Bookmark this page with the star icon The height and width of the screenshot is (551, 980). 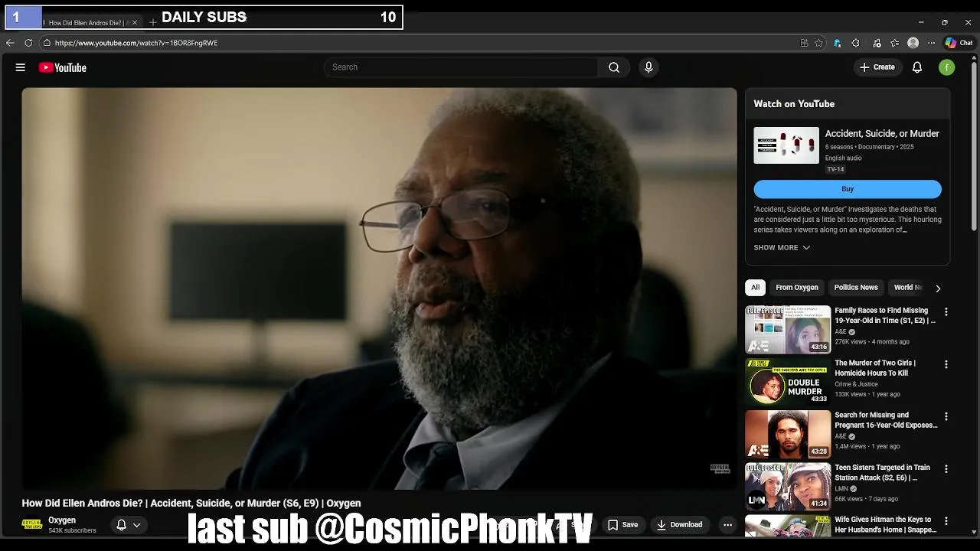[818, 43]
